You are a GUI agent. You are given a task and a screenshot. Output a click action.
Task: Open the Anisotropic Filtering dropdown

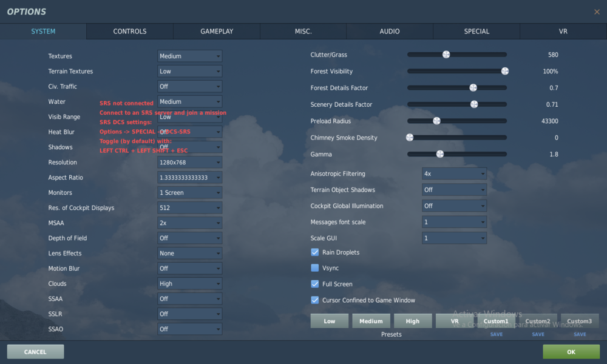click(454, 174)
